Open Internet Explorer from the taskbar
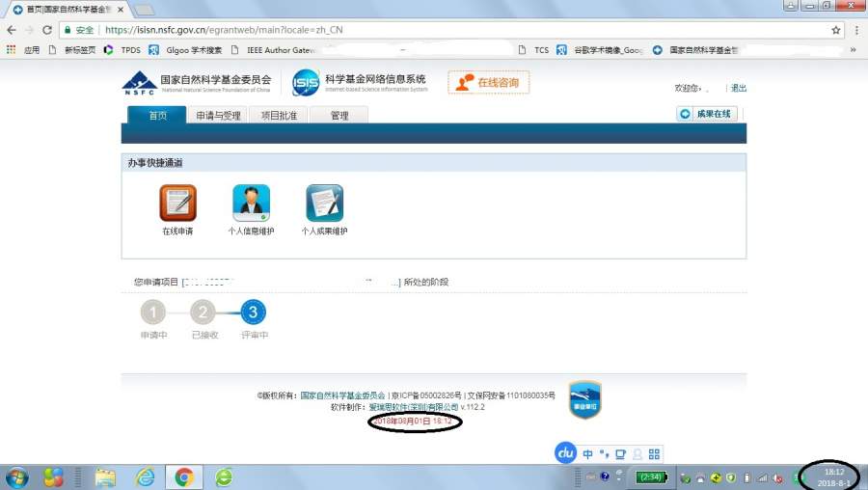 [x=145, y=477]
